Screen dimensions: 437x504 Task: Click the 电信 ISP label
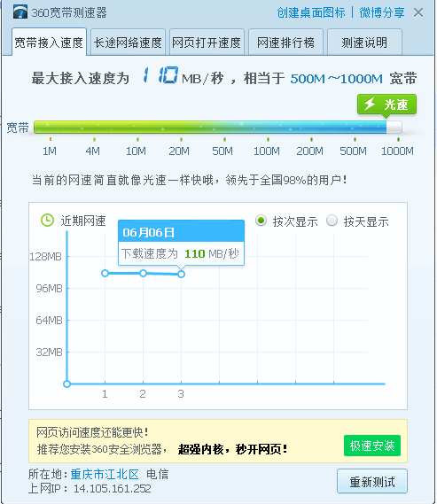(x=157, y=474)
